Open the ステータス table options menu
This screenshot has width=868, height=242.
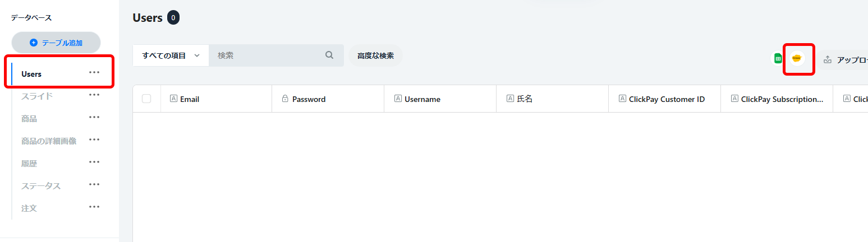94,184
